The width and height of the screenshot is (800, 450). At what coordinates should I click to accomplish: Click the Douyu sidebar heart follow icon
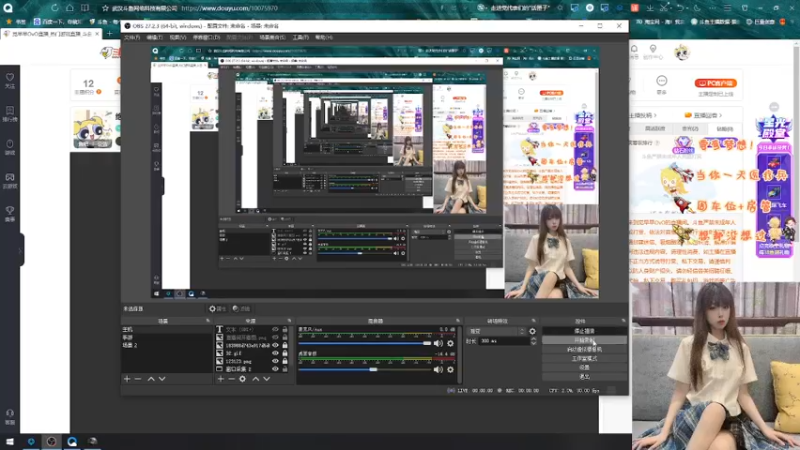(10, 80)
